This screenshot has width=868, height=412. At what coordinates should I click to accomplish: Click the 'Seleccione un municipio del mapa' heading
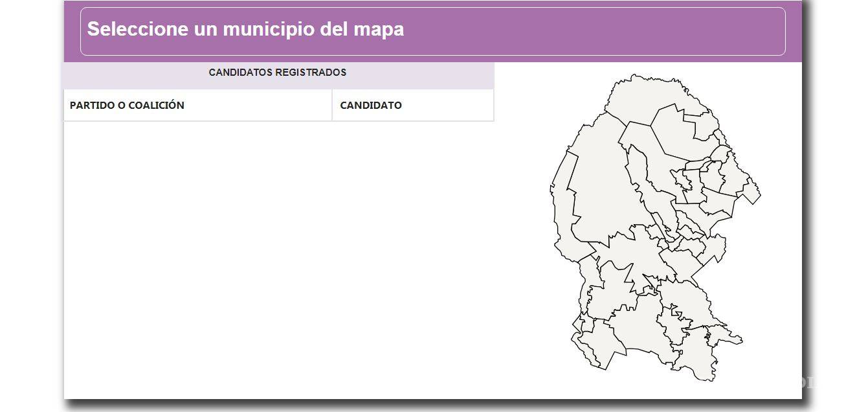pos(245,29)
